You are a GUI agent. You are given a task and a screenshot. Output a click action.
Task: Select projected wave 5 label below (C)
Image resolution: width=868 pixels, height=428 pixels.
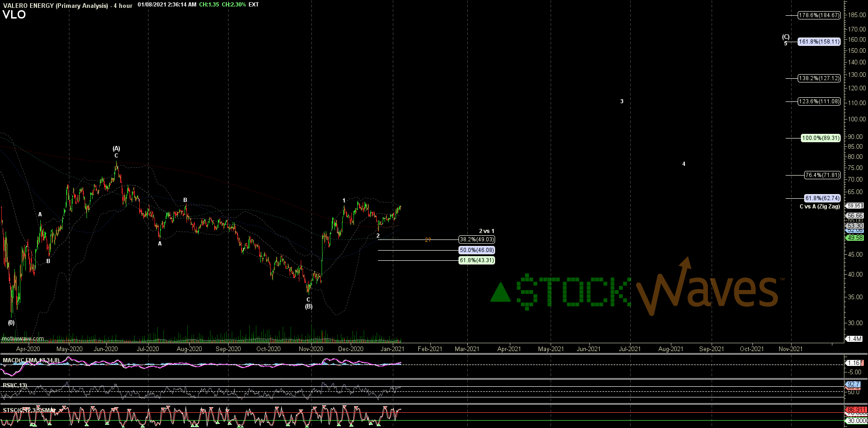(x=786, y=44)
